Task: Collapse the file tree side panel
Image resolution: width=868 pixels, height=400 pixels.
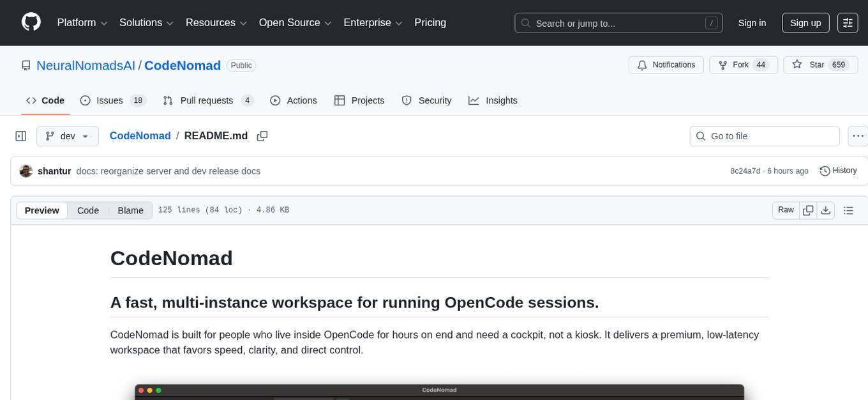Action: point(20,136)
